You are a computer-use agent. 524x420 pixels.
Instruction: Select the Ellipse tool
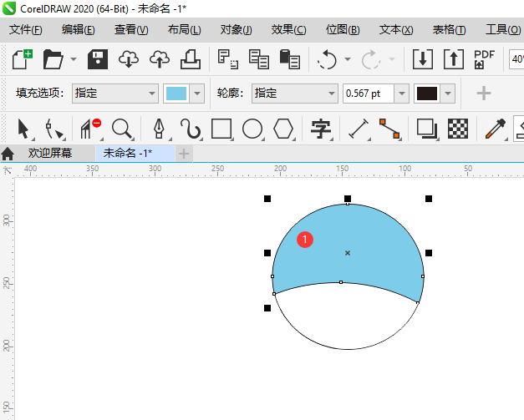[252, 129]
